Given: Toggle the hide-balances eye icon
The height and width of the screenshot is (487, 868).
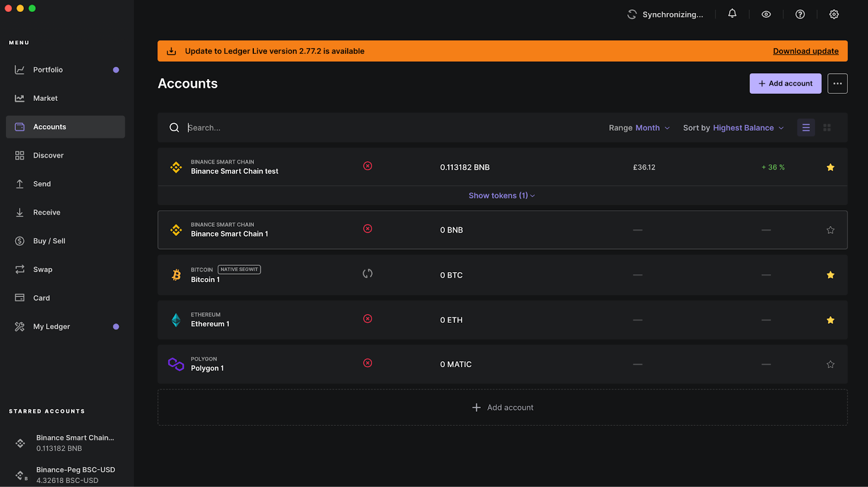Looking at the screenshot, I should (766, 15).
